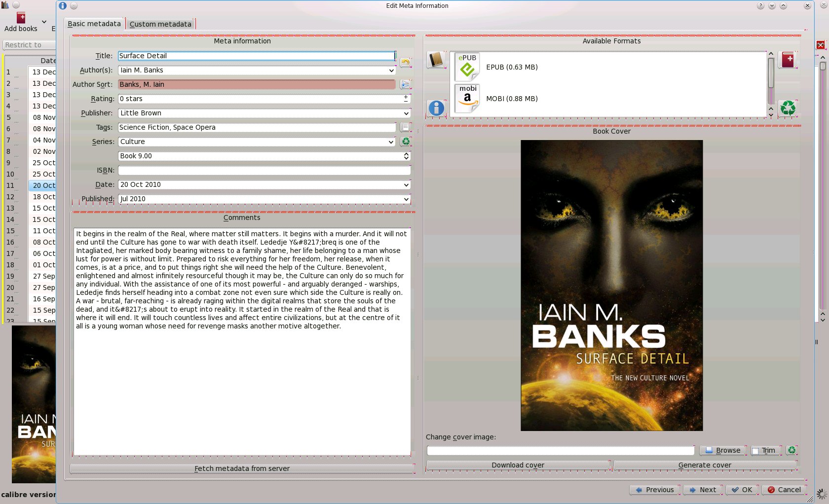Click inside the Comments text area

pyautogui.click(x=242, y=341)
